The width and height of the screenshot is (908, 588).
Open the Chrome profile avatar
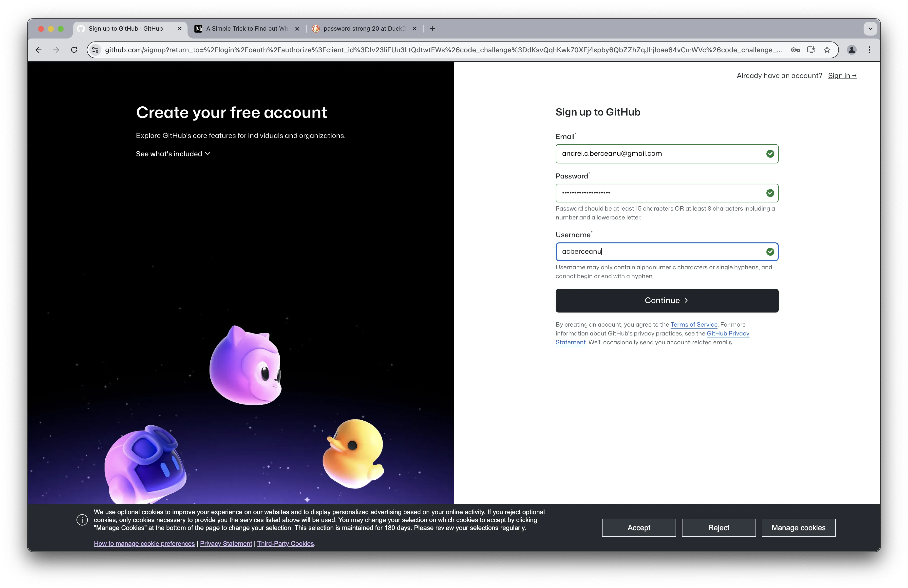[851, 50]
